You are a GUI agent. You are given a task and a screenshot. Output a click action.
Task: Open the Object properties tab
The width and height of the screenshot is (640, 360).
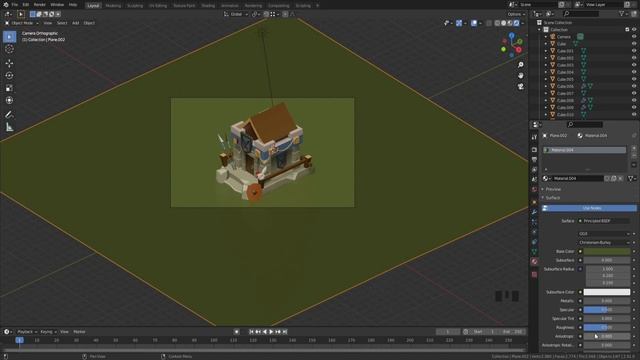click(534, 202)
